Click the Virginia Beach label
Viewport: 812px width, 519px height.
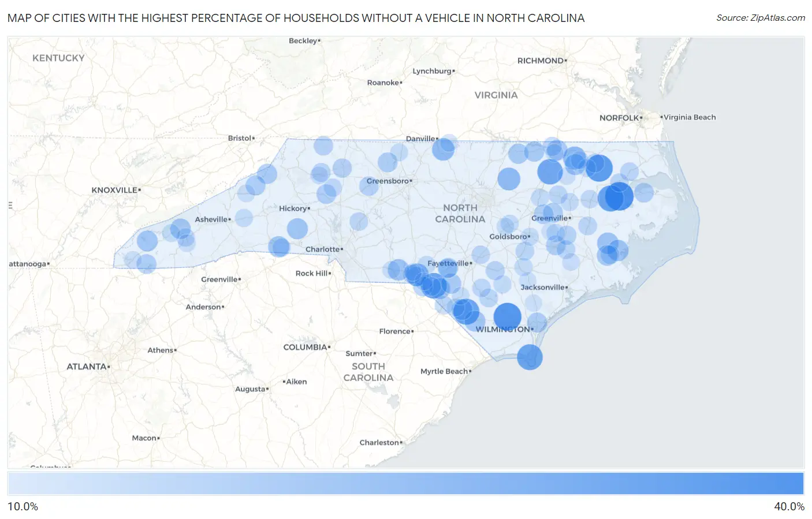coord(690,117)
